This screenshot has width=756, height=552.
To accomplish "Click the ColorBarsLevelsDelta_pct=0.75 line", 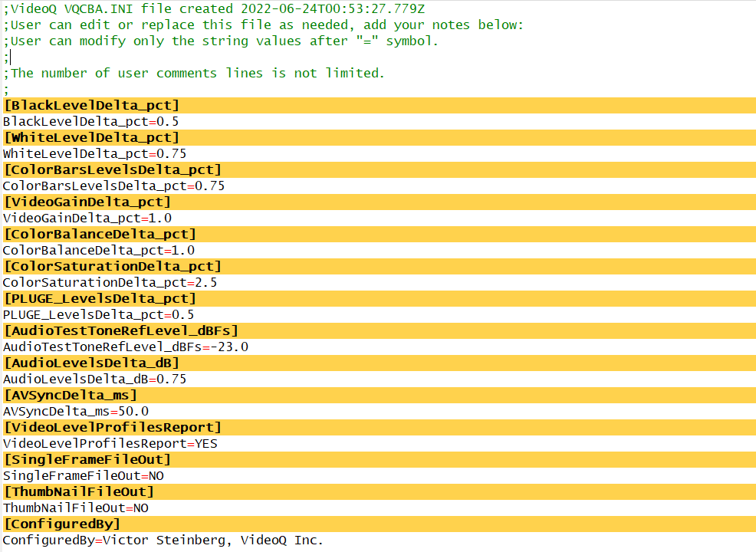I will tap(113, 186).
